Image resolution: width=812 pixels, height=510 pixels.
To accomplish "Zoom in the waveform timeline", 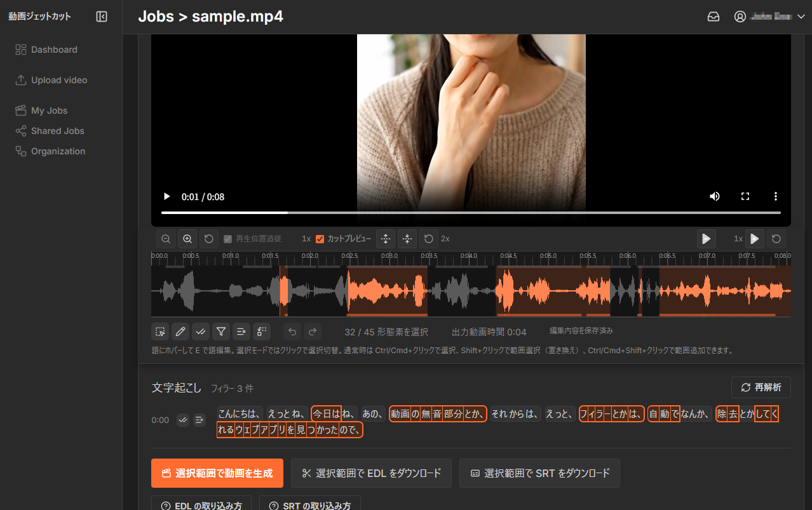I will click(x=187, y=239).
